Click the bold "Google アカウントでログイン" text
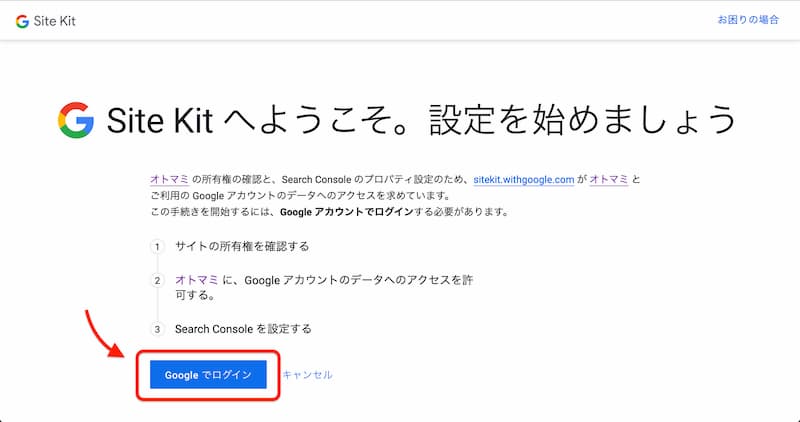This screenshot has height=422, width=800. (x=346, y=212)
